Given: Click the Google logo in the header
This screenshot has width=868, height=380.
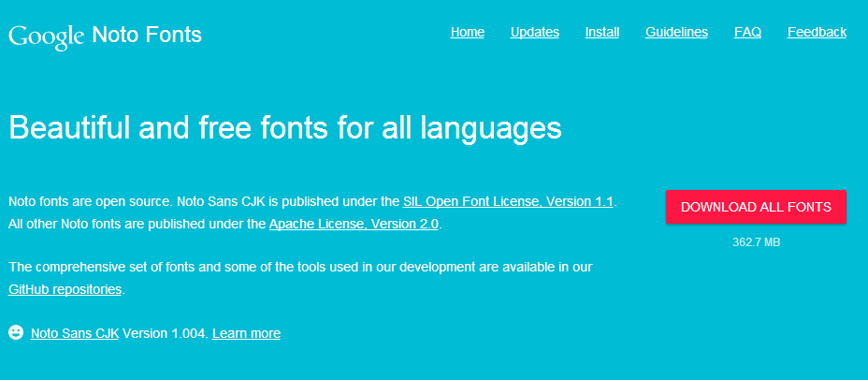Looking at the screenshot, I should tap(47, 37).
